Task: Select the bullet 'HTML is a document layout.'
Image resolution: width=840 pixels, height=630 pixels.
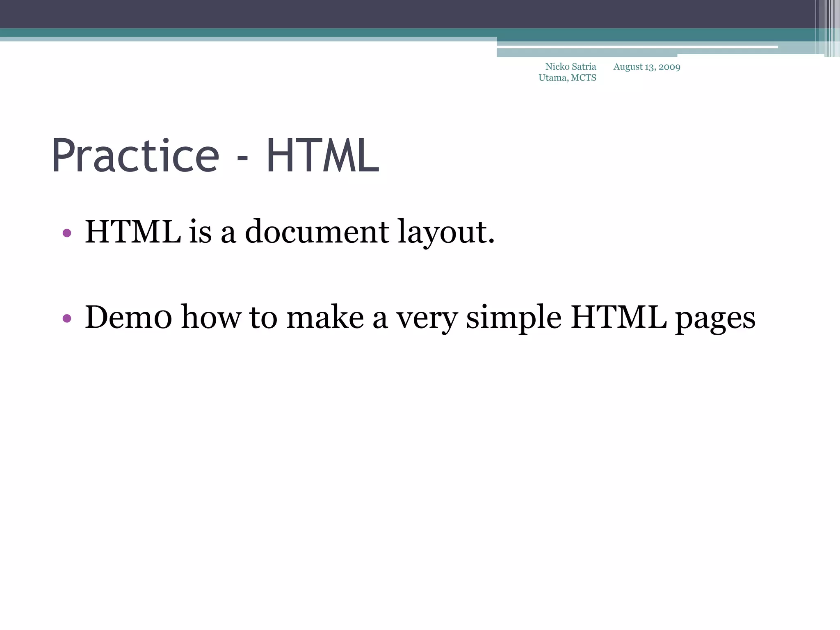Action: pos(290,232)
